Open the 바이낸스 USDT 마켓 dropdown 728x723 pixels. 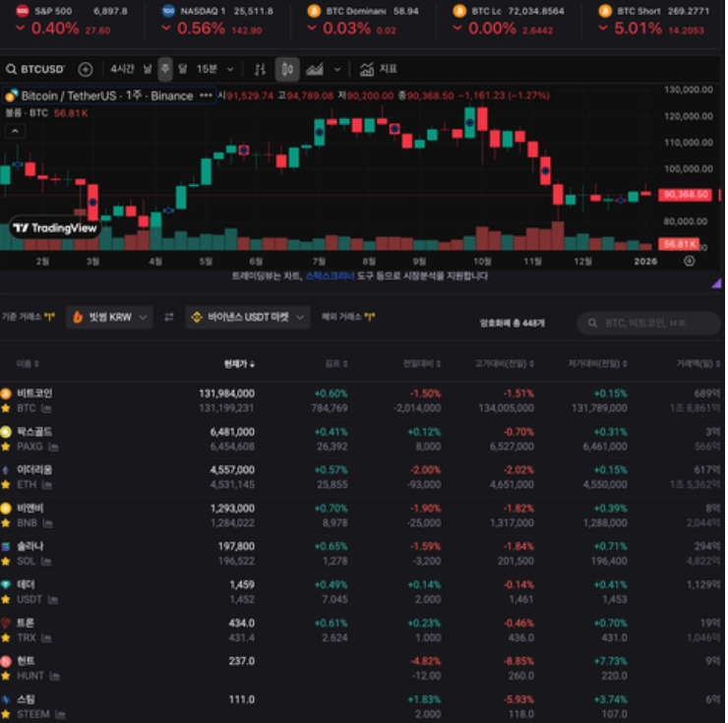[248, 317]
